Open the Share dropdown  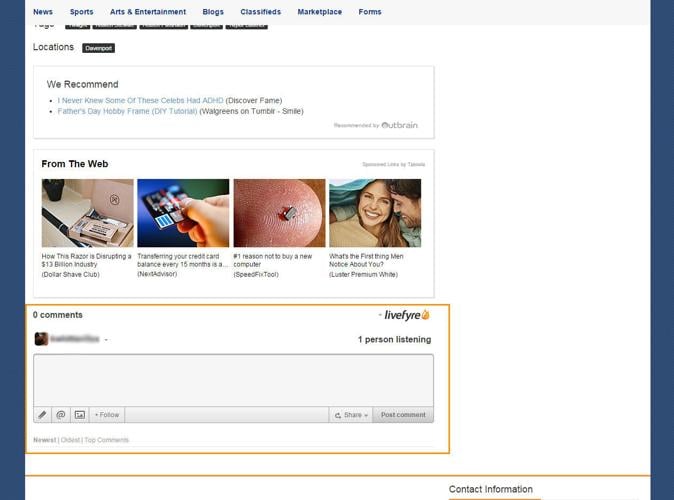(351, 415)
